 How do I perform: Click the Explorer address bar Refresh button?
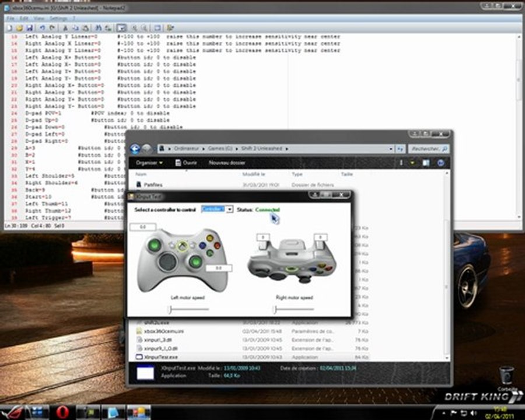tap(400, 149)
